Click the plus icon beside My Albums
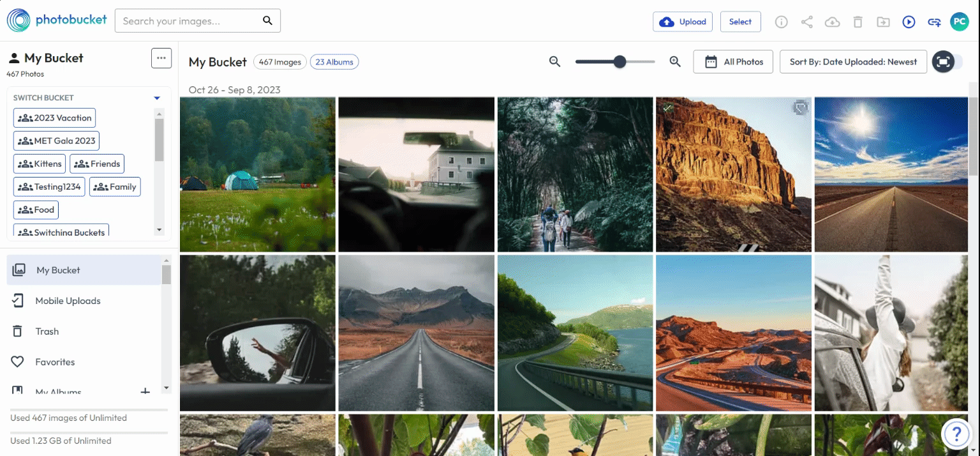 [x=145, y=391]
